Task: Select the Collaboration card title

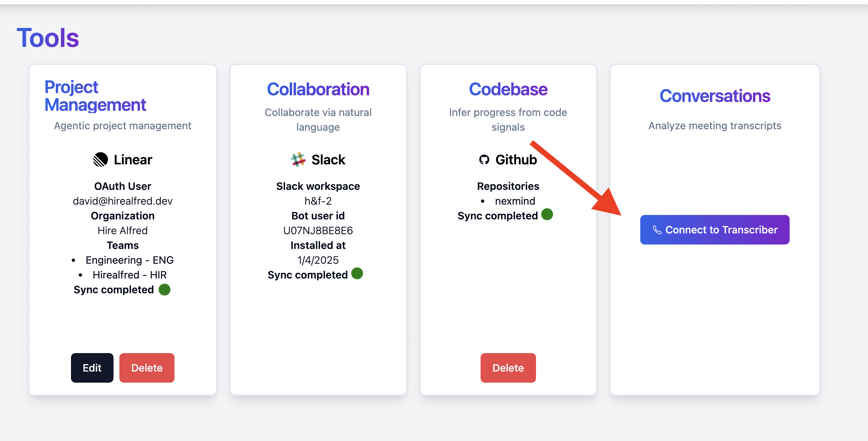Action: (x=318, y=89)
